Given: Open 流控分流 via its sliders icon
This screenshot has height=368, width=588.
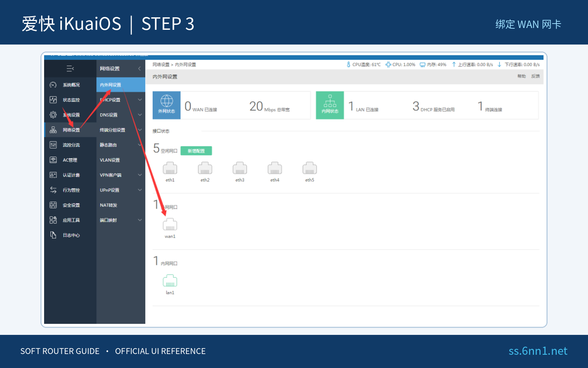Looking at the screenshot, I should pos(53,145).
